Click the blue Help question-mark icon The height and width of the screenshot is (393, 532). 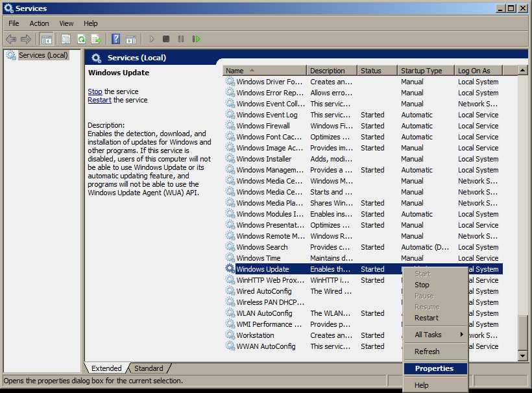click(x=115, y=39)
